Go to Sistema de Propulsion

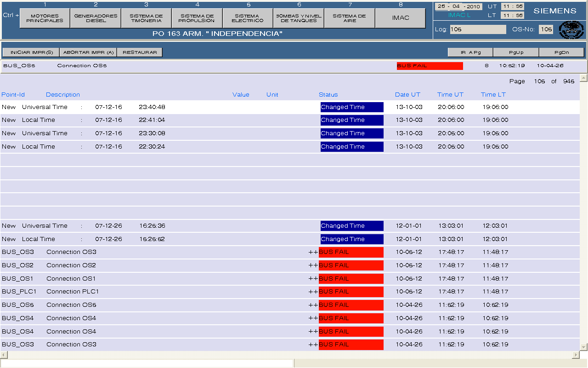click(197, 18)
